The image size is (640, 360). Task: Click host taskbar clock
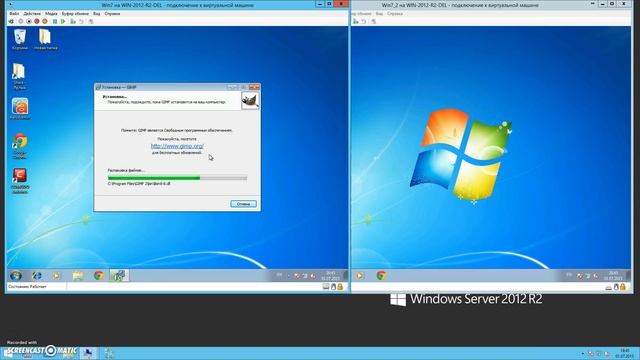[625, 353]
